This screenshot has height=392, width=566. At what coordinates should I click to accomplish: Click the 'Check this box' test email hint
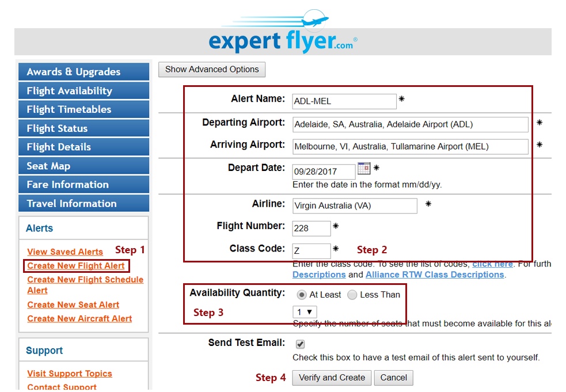coord(416,357)
